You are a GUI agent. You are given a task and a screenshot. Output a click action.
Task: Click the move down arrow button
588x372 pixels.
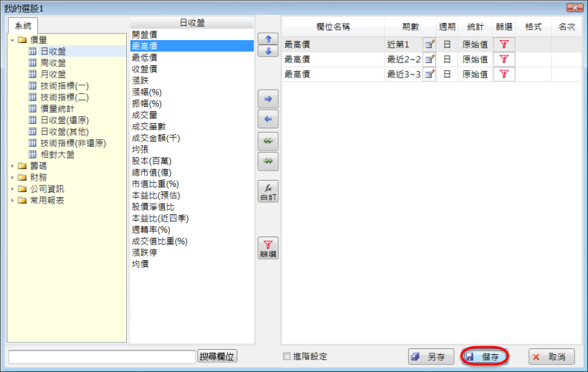[x=267, y=51]
